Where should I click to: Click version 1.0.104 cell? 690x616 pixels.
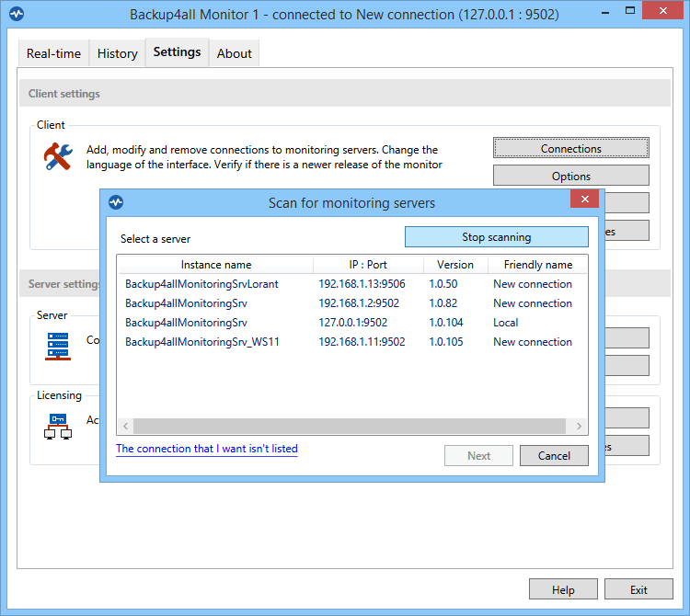(x=446, y=323)
